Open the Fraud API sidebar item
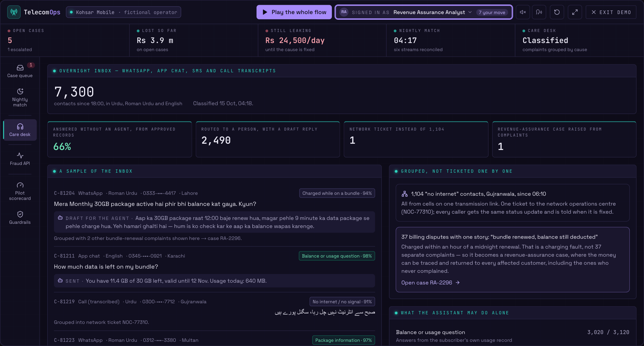 [x=20, y=159]
